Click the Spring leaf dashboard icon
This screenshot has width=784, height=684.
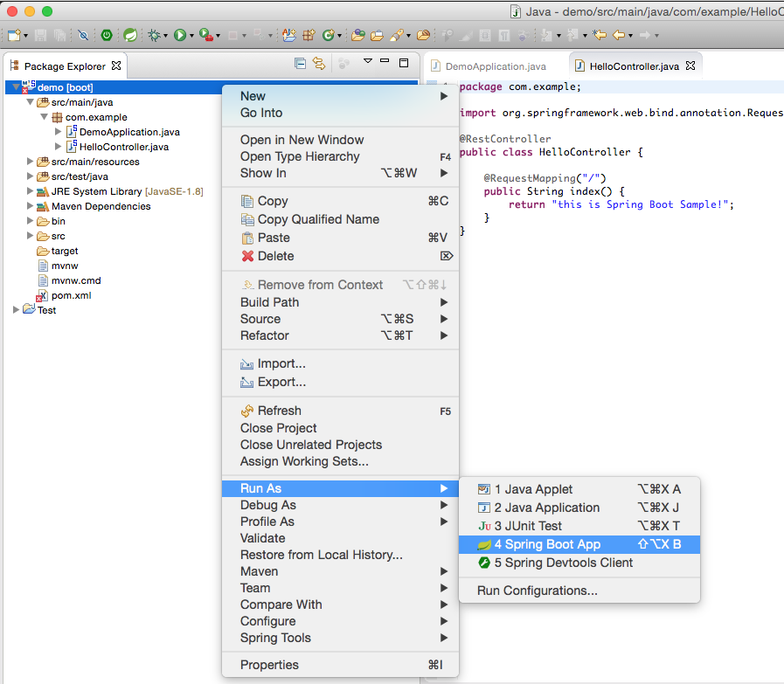[130, 35]
